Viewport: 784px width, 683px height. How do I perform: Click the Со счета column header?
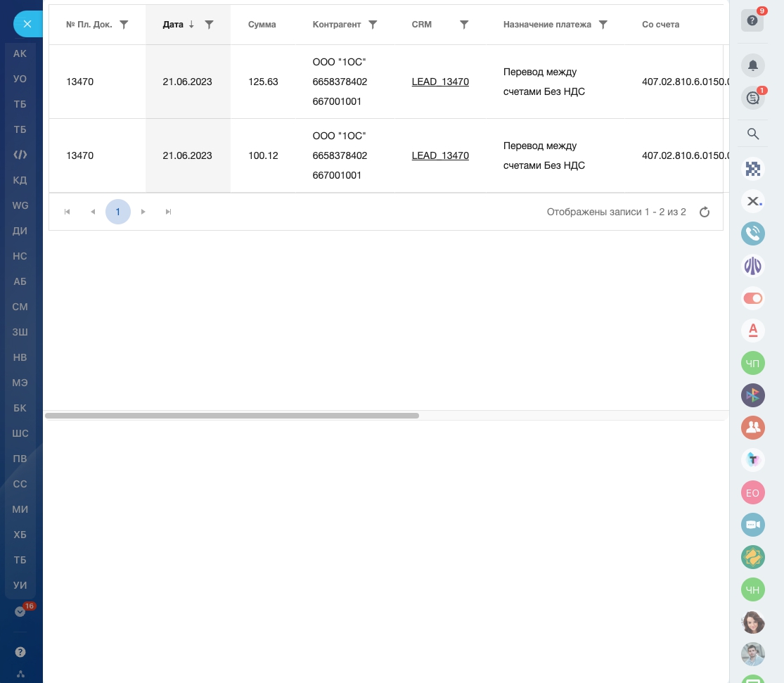coord(660,25)
